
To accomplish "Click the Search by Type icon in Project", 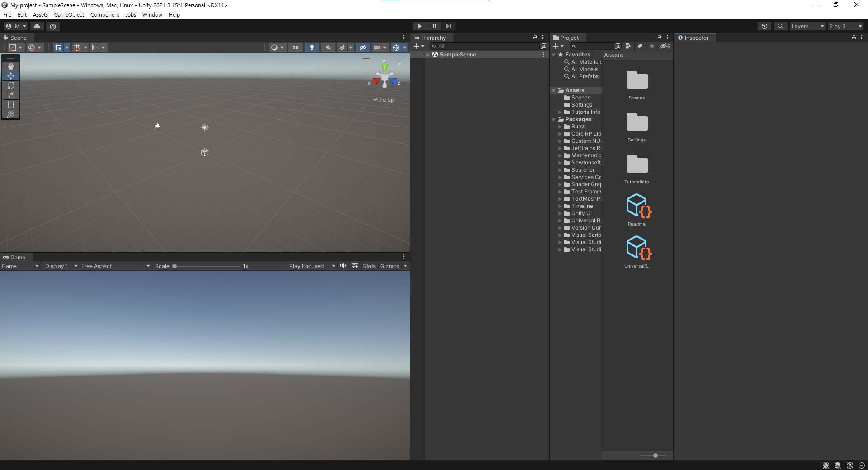I will pyautogui.click(x=628, y=46).
